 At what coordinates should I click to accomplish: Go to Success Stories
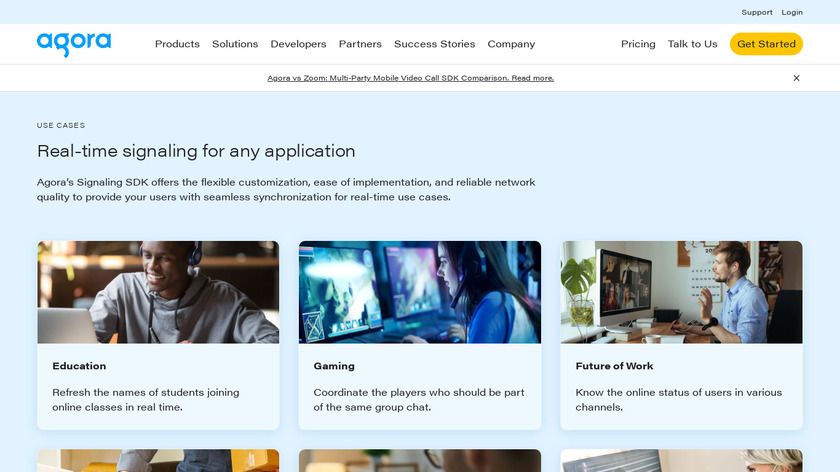pos(434,44)
